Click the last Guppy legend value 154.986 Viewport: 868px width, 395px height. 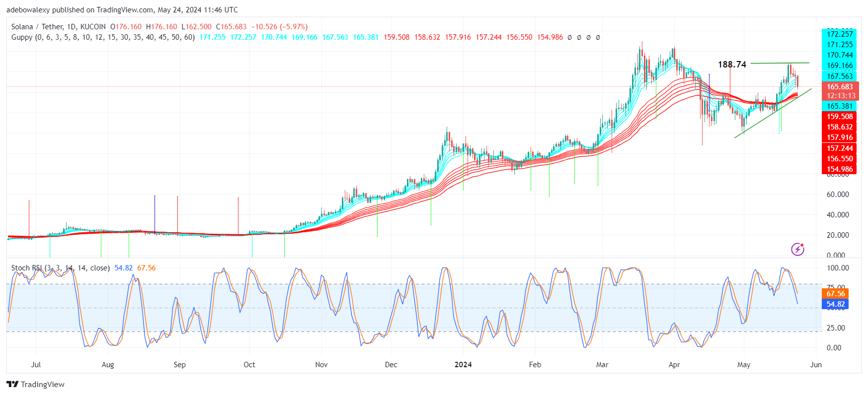pyautogui.click(x=550, y=37)
